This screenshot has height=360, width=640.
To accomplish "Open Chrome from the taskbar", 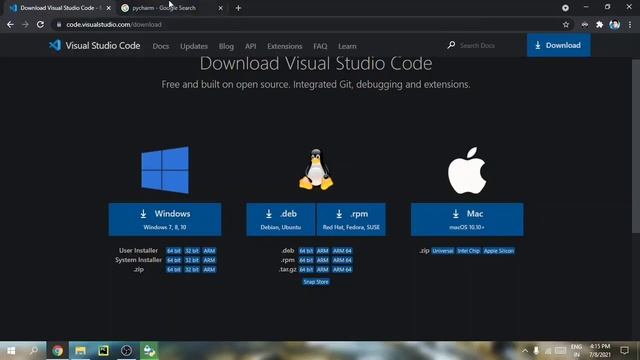I will pyautogui.click(x=58, y=351).
